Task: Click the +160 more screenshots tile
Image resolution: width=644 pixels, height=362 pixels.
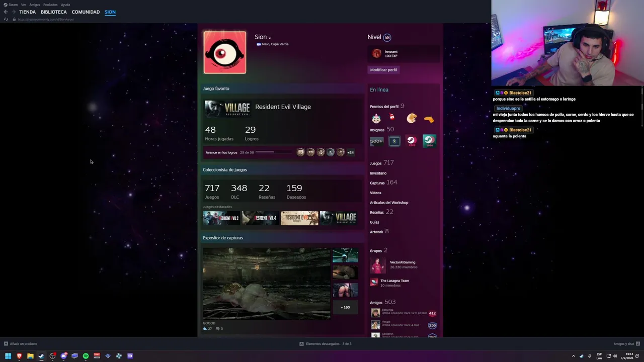Action: point(345,307)
